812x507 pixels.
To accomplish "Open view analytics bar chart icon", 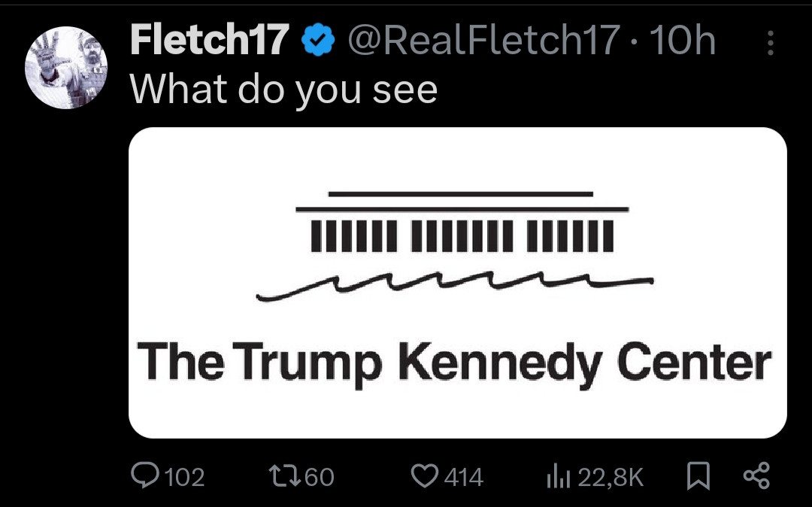I will click(559, 475).
